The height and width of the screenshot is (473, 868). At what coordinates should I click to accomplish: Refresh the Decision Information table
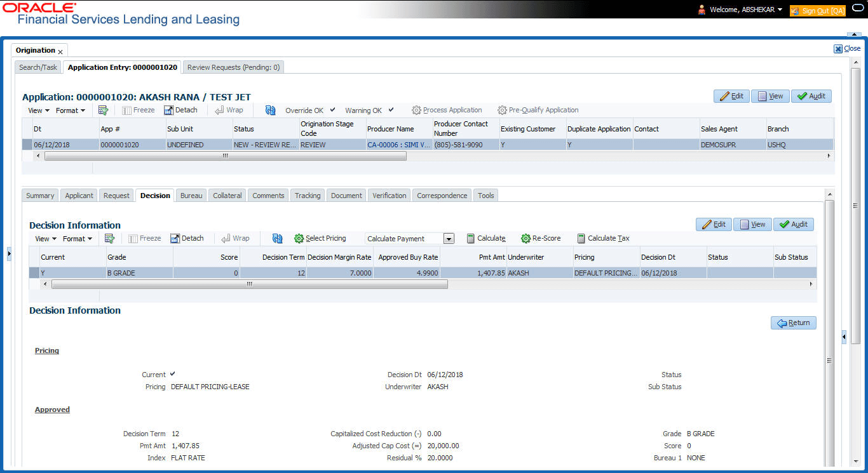pyautogui.click(x=277, y=238)
